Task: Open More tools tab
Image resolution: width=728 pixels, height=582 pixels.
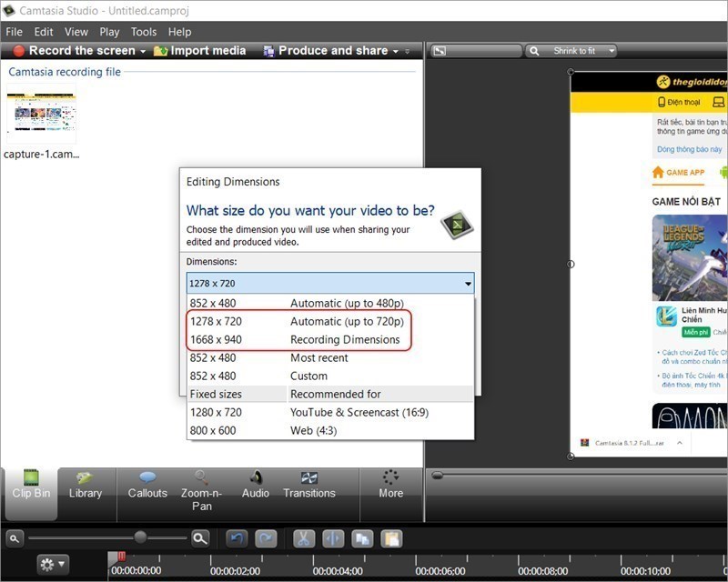Action: click(x=391, y=485)
